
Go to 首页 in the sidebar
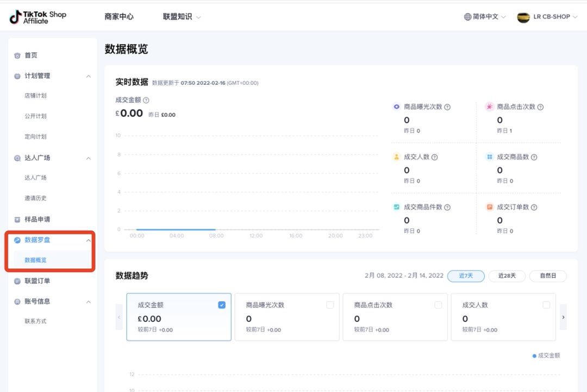pos(31,55)
